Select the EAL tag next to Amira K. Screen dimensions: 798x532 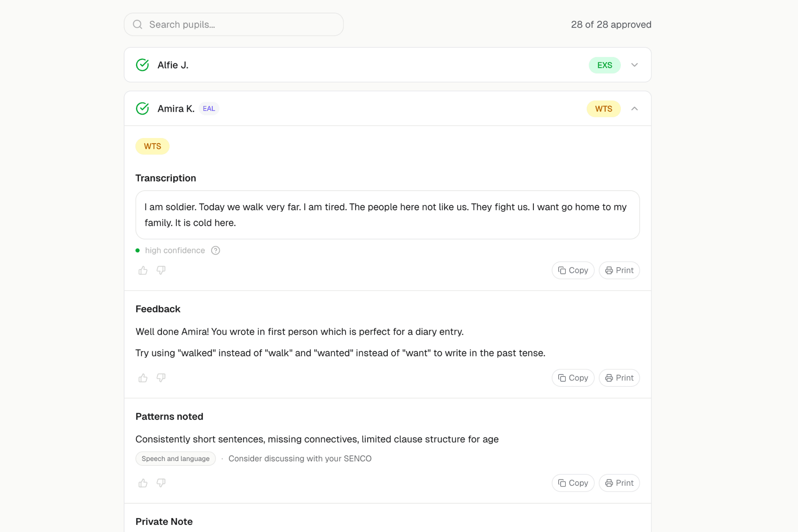(209, 108)
